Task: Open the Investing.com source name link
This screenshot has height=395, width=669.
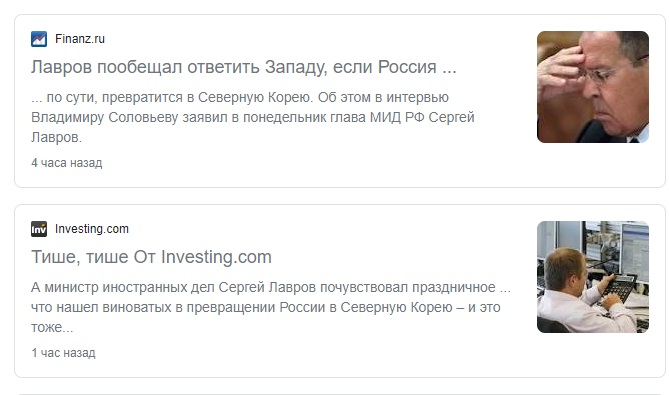Action: [92, 229]
